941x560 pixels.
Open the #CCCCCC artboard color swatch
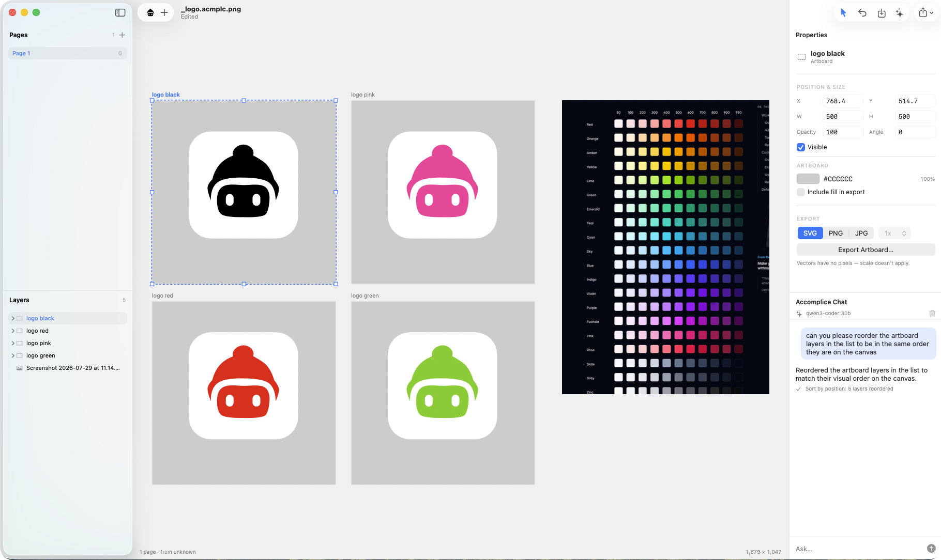point(808,179)
